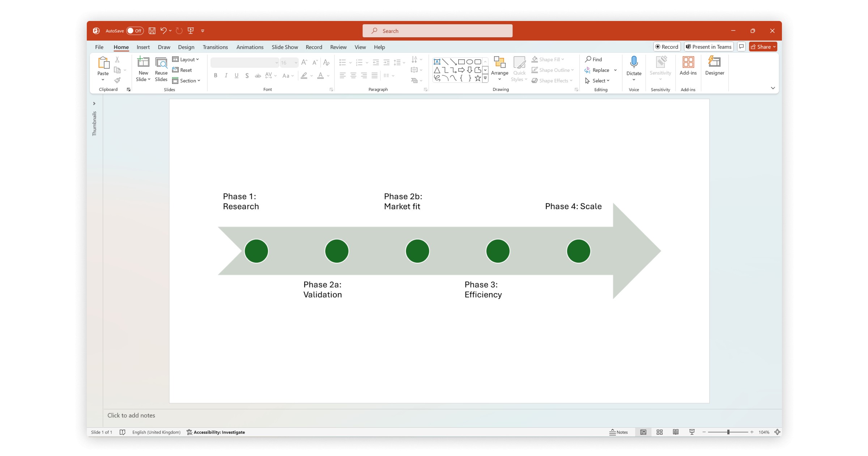Screen dimensions: 868x456
Task: Toggle the Notes pane in status bar
Action: [618, 432]
